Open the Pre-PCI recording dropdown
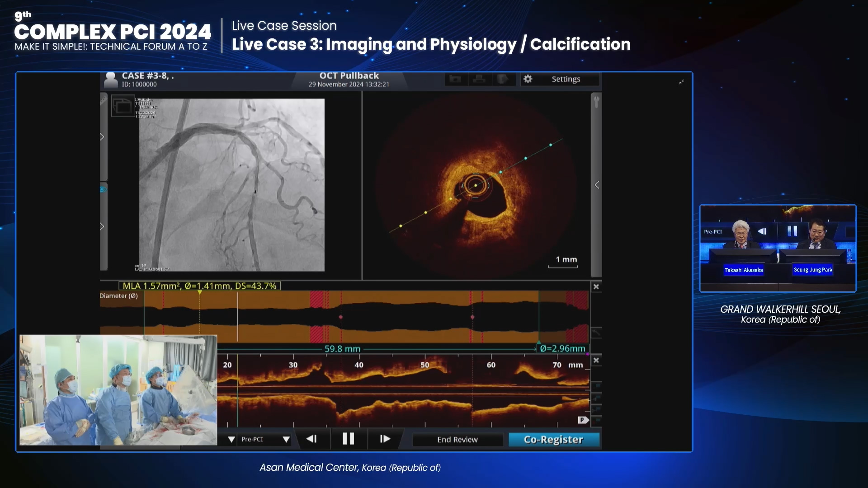 point(264,439)
